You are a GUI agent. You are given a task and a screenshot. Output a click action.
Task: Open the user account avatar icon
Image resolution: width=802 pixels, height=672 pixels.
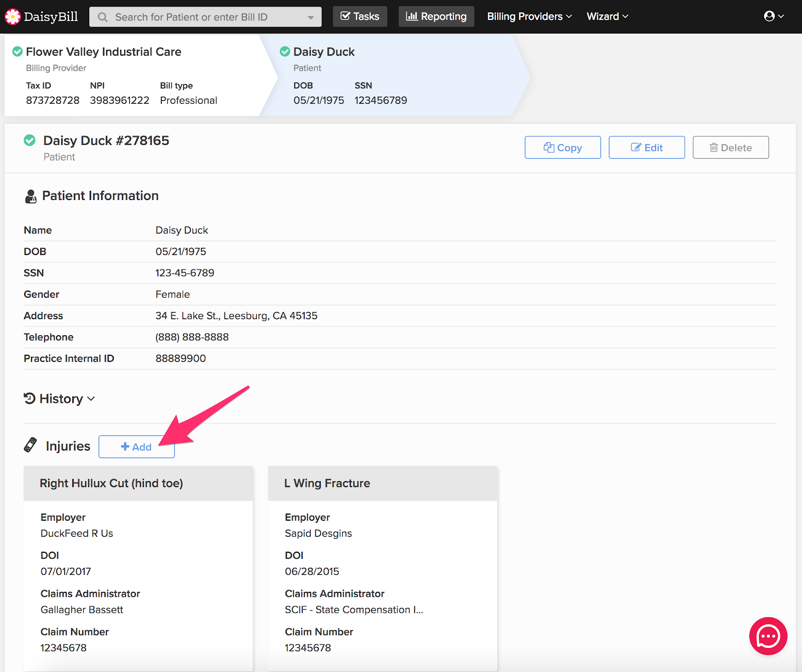tap(769, 16)
